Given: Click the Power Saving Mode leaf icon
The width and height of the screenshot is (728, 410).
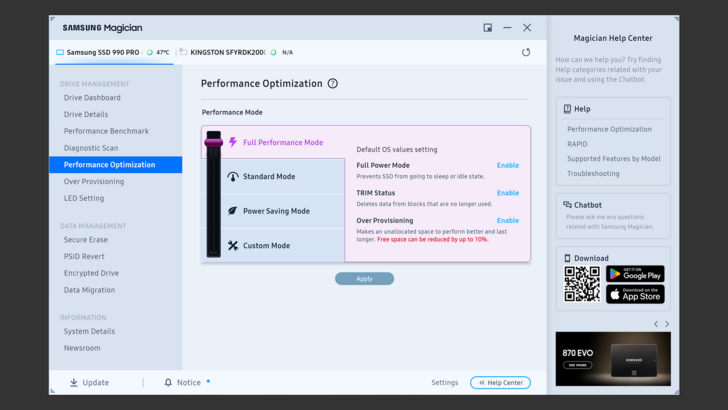Looking at the screenshot, I should [233, 211].
